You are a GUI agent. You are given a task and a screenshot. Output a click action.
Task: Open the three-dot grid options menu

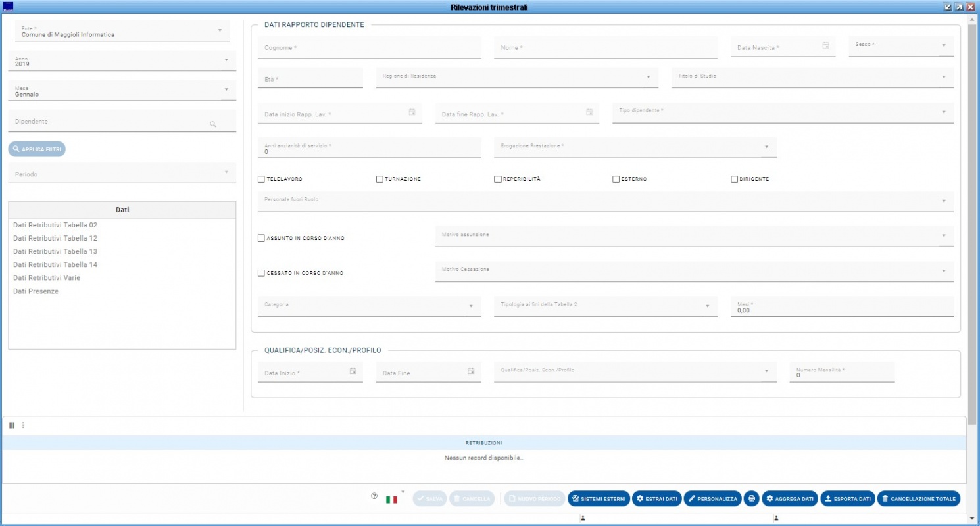coord(23,425)
